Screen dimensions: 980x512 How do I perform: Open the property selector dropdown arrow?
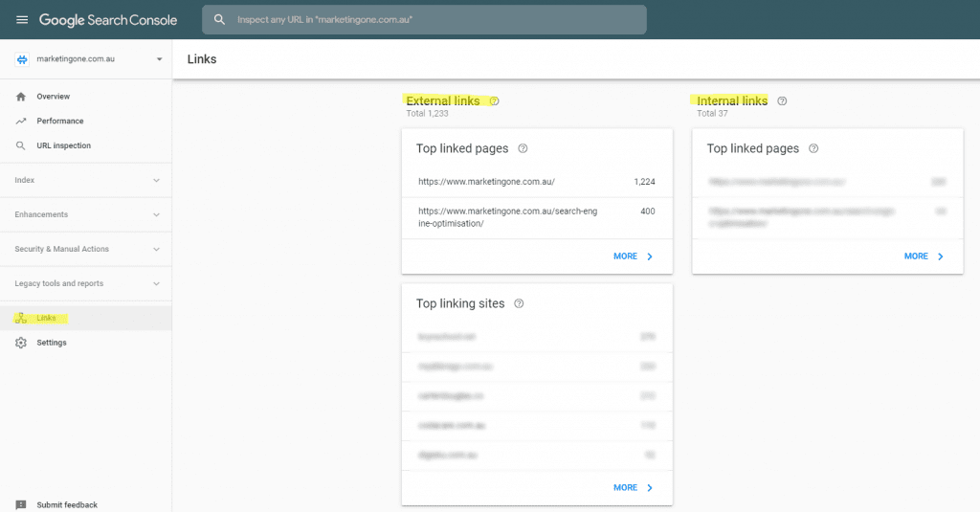(x=160, y=58)
